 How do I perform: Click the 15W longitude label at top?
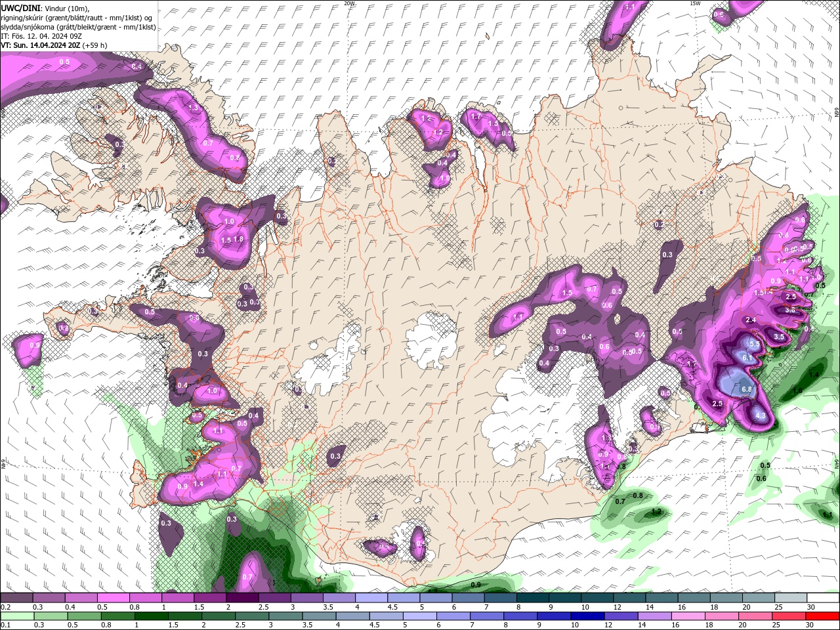coord(696,3)
